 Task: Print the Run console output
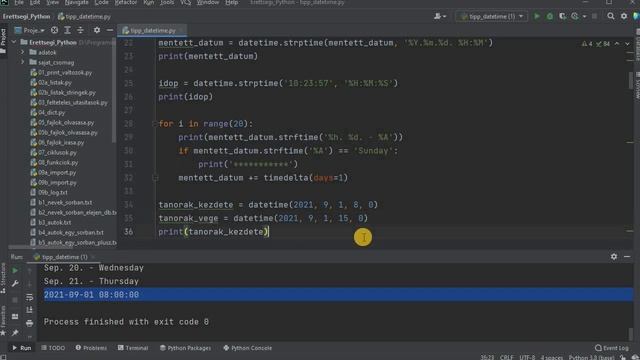pos(29,324)
